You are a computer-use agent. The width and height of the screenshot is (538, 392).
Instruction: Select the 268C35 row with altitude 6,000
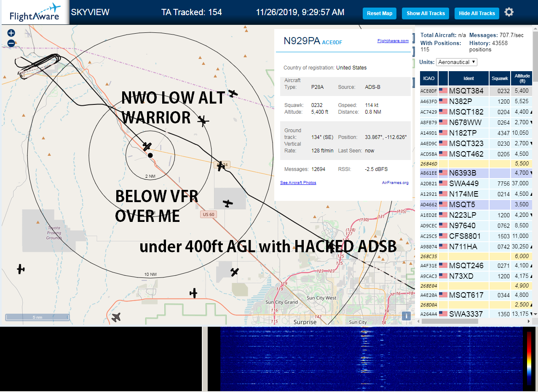(476, 256)
